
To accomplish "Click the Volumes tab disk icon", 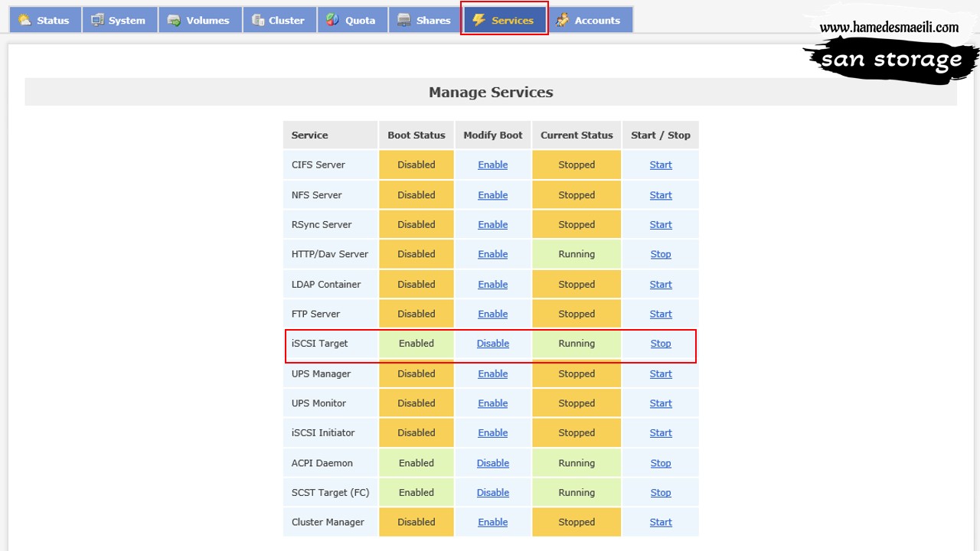I will (x=174, y=20).
